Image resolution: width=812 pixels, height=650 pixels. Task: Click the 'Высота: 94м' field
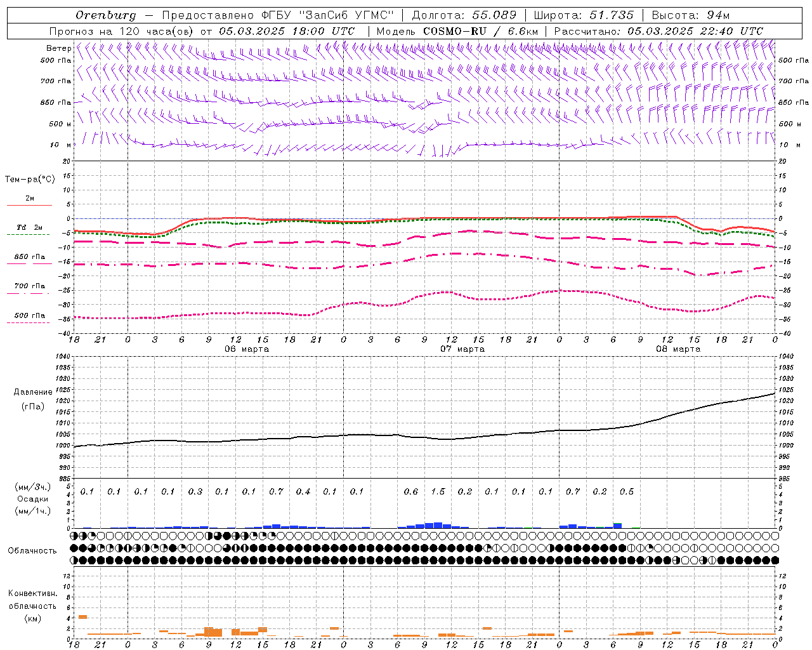[x=691, y=15]
